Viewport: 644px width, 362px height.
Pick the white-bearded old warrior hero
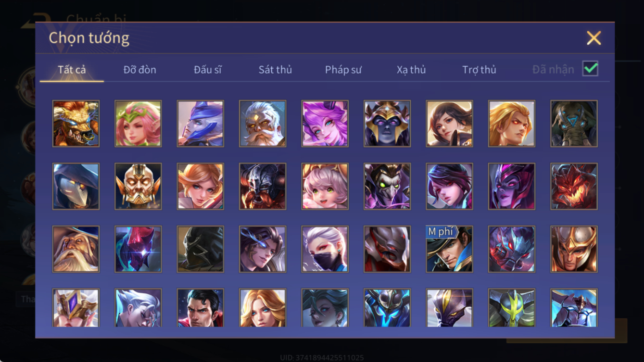[263, 124]
